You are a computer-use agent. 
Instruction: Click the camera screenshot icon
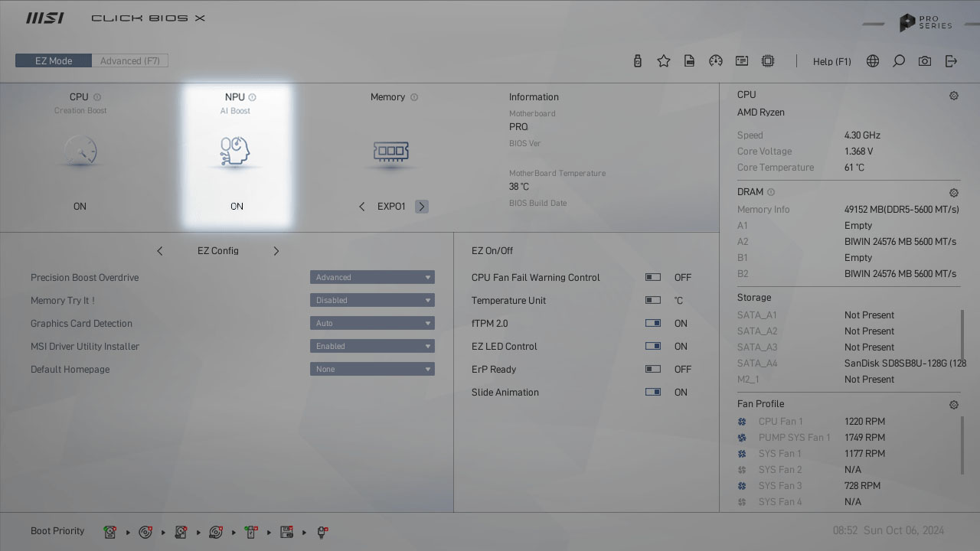coord(925,61)
